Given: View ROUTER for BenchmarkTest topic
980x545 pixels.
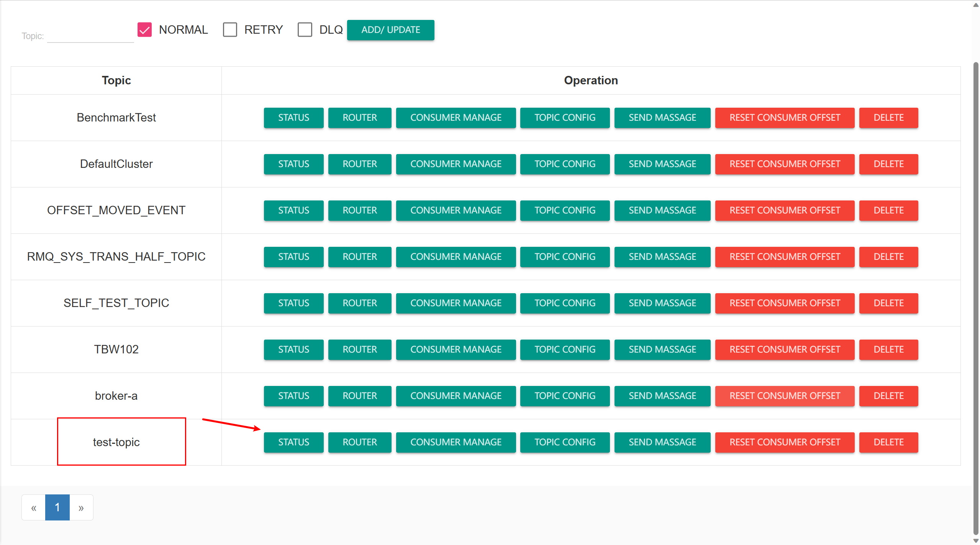Looking at the screenshot, I should (x=360, y=118).
